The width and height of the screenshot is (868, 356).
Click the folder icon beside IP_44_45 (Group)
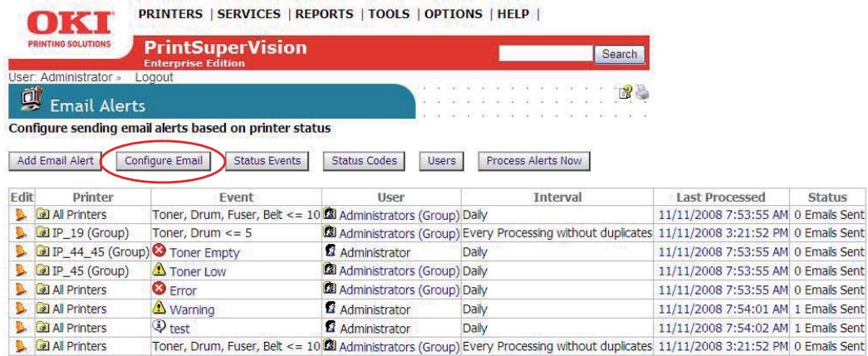43,251
